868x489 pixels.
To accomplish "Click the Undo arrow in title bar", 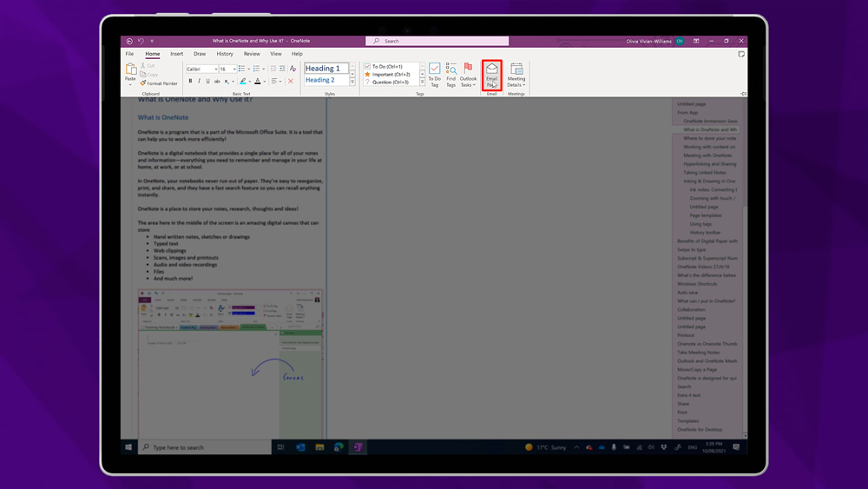I will [x=141, y=41].
